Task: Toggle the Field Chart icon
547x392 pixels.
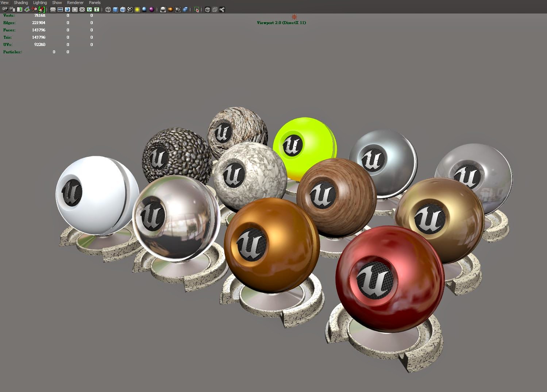Action: pyautogui.click(x=82, y=9)
